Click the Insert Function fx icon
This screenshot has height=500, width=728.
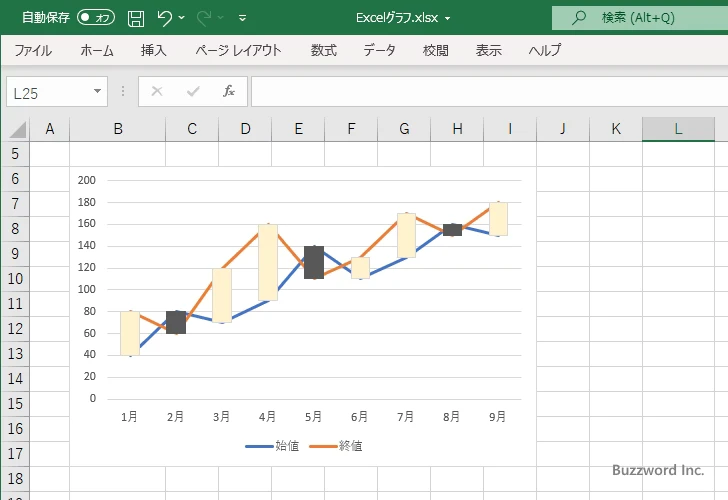click(229, 91)
